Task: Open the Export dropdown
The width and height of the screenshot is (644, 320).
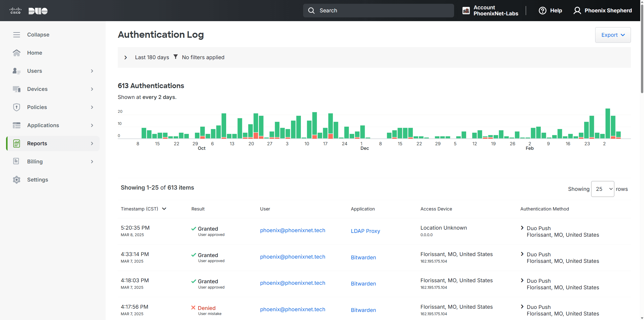Action: [613, 35]
